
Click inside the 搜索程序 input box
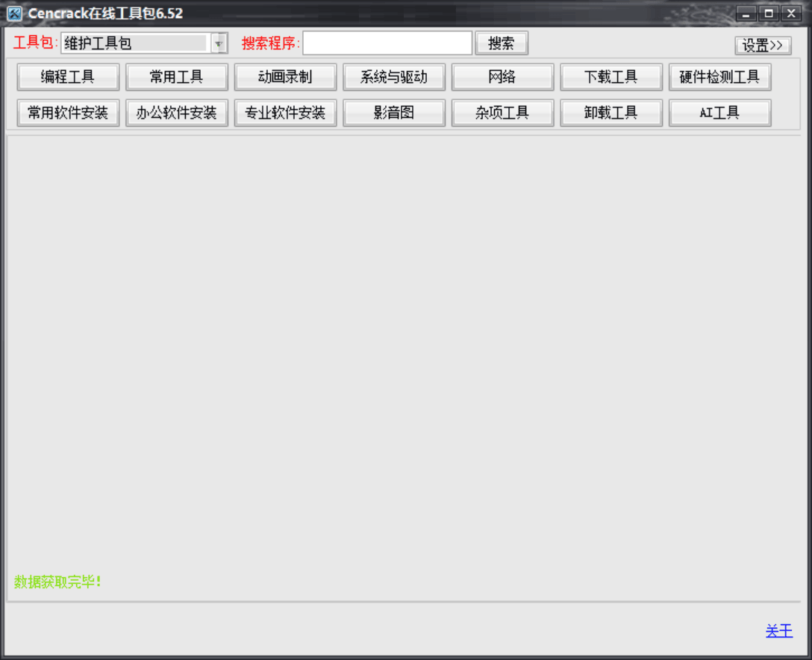click(x=387, y=43)
